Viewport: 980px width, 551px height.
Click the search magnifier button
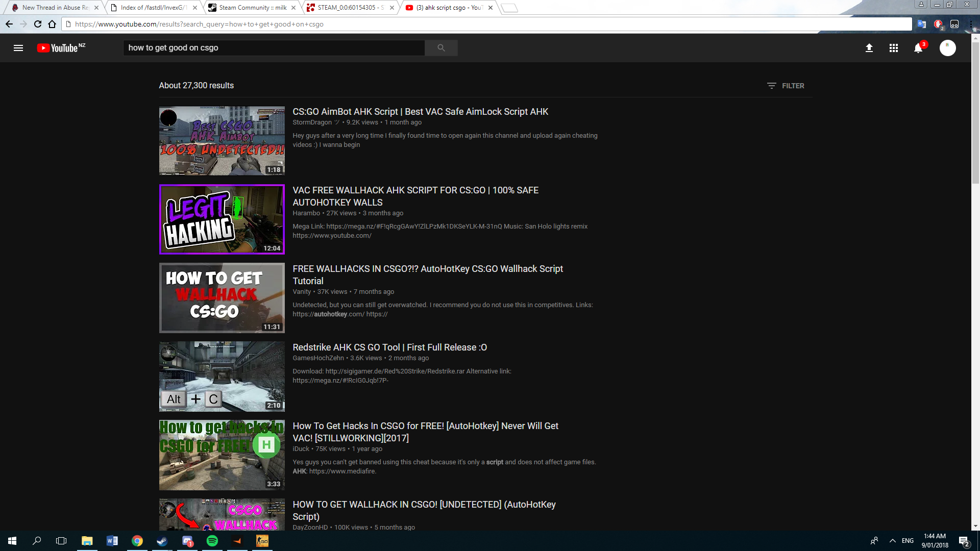coord(441,48)
